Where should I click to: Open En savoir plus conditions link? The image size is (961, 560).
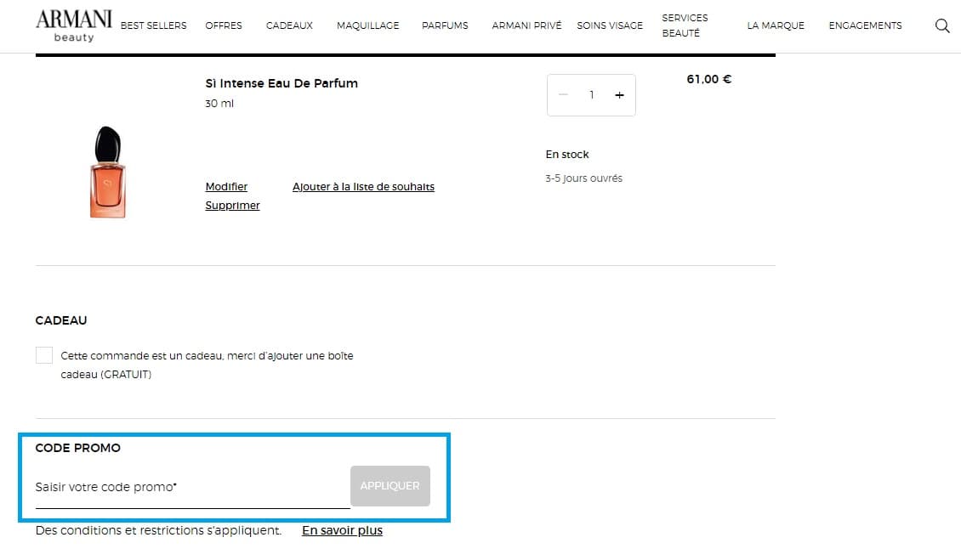coord(341,530)
